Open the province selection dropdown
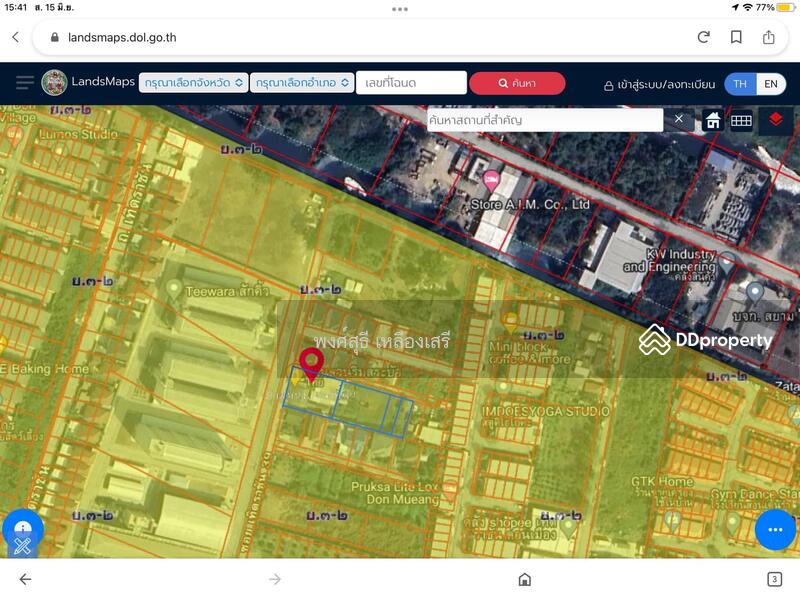800x600 pixels. pos(194,83)
